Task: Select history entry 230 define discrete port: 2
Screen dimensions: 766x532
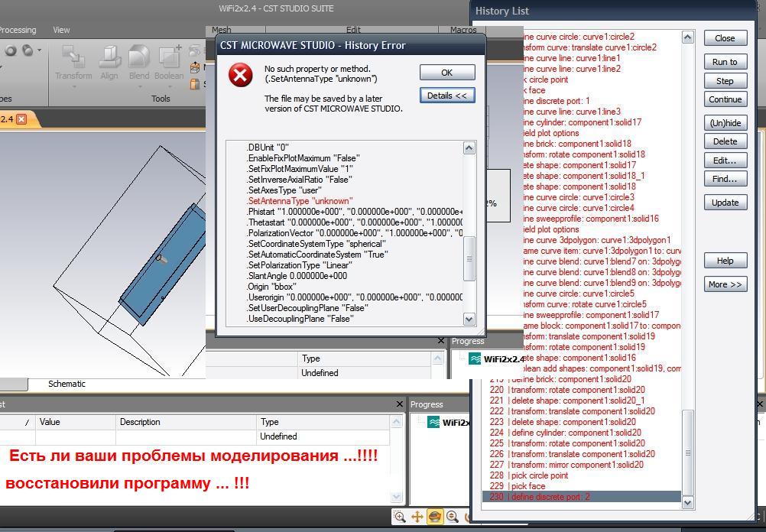Action: click(x=582, y=497)
